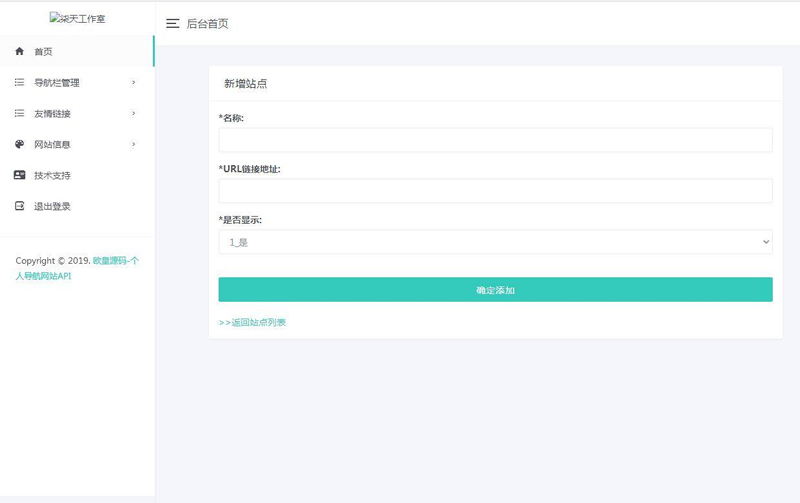Click the list icon beside 友情链接
Screen dimensions: 800x503
click(x=19, y=113)
